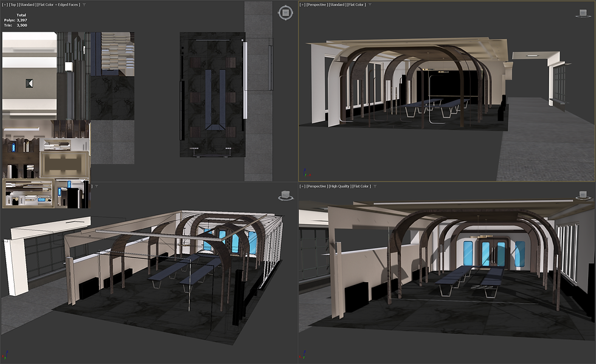The image size is (596, 364).
Task: Click the 'Total' statistics header text
Action: [x=21, y=15]
